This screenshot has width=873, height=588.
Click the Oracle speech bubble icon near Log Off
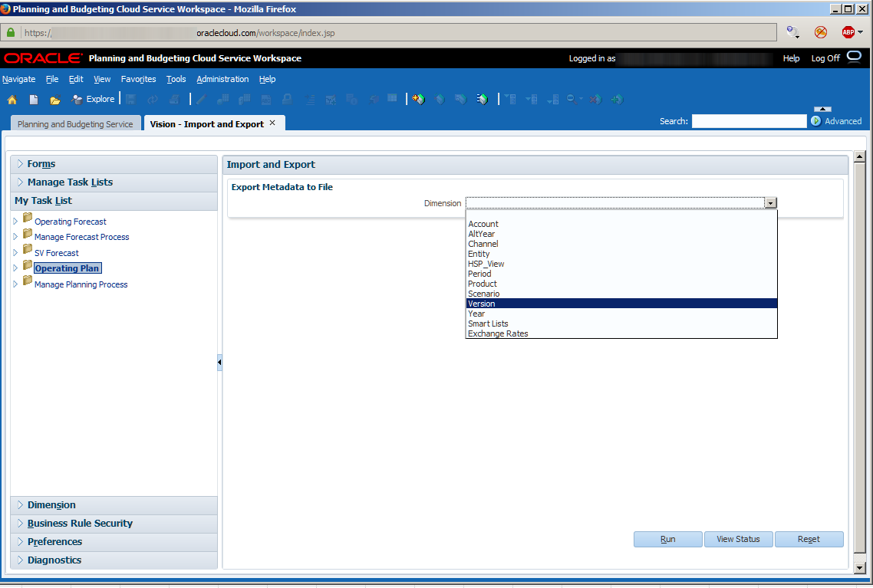[x=854, y=57]
